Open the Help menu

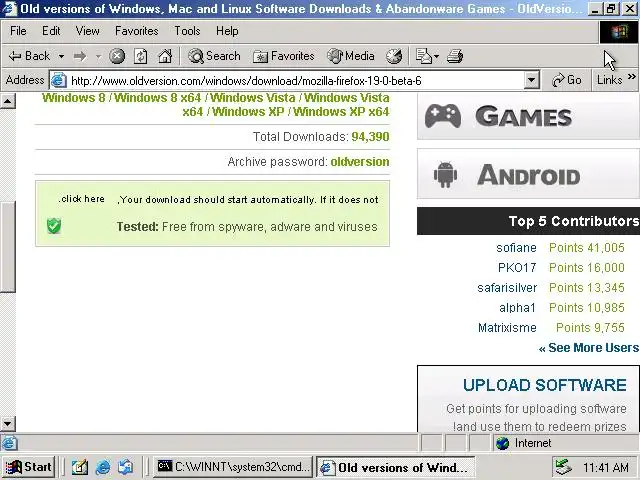point(227,31)
